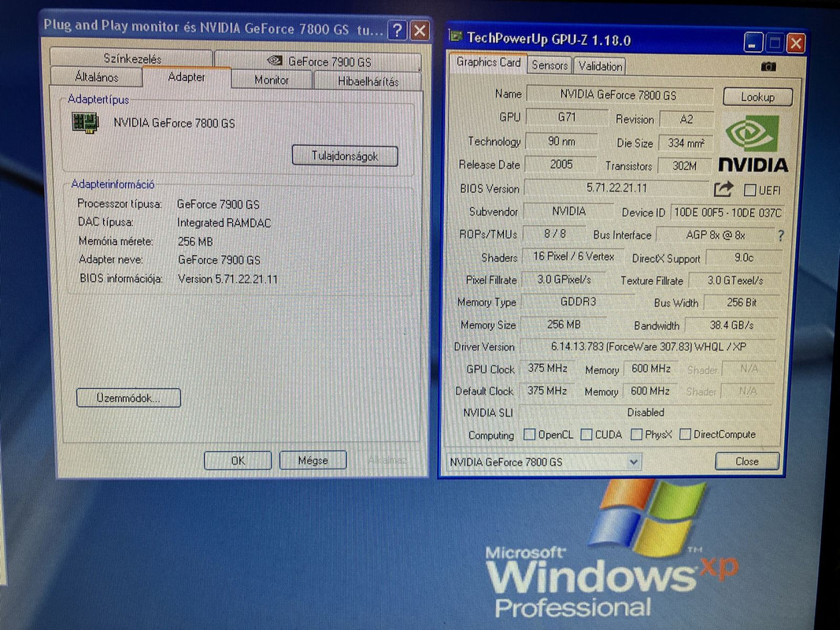This screenshot has height=630, width=840.
Task: Click the NVIDIA SLI field showing Disabled
Action: (x=646, y=412)
